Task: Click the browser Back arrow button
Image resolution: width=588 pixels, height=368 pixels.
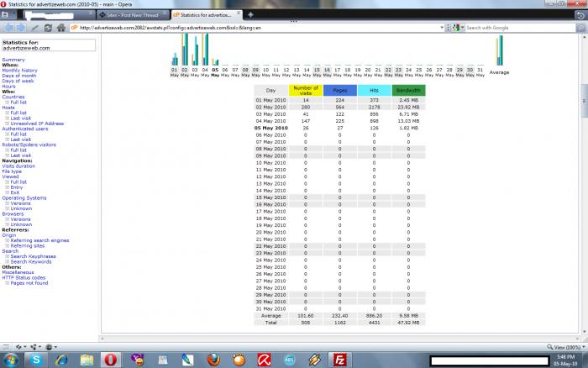Action: (7, 28)
